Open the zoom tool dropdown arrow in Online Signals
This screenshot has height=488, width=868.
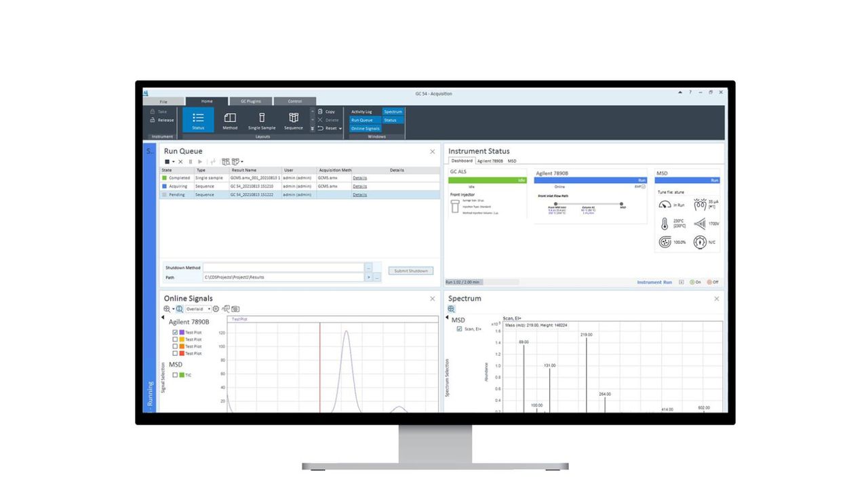[x=174, y=308]
